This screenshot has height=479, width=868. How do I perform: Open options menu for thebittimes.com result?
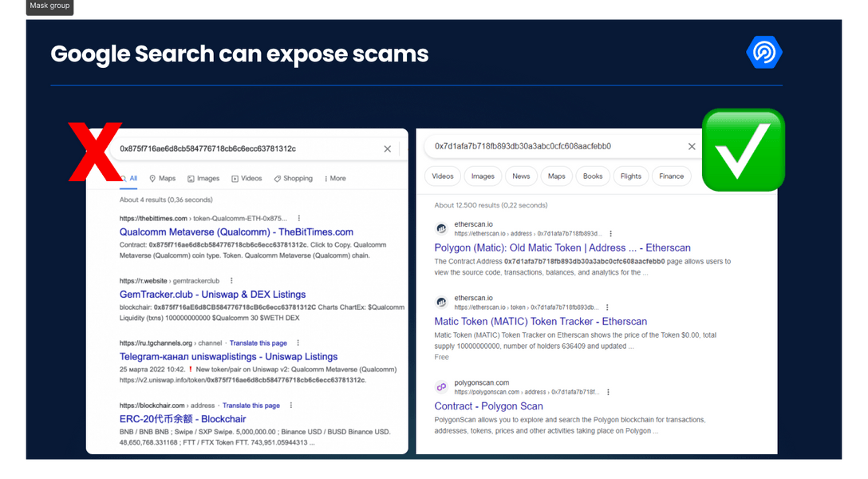[x=299, y=218]
